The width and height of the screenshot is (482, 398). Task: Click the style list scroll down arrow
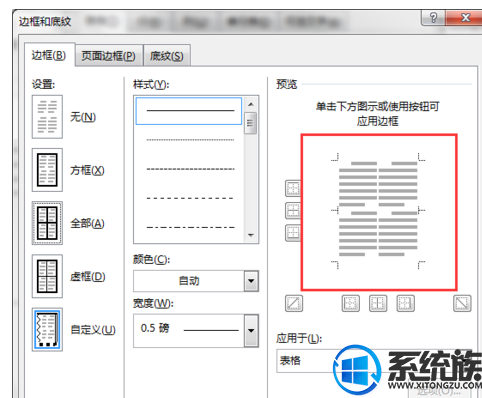pyautogui.click(x=251, y=235)
